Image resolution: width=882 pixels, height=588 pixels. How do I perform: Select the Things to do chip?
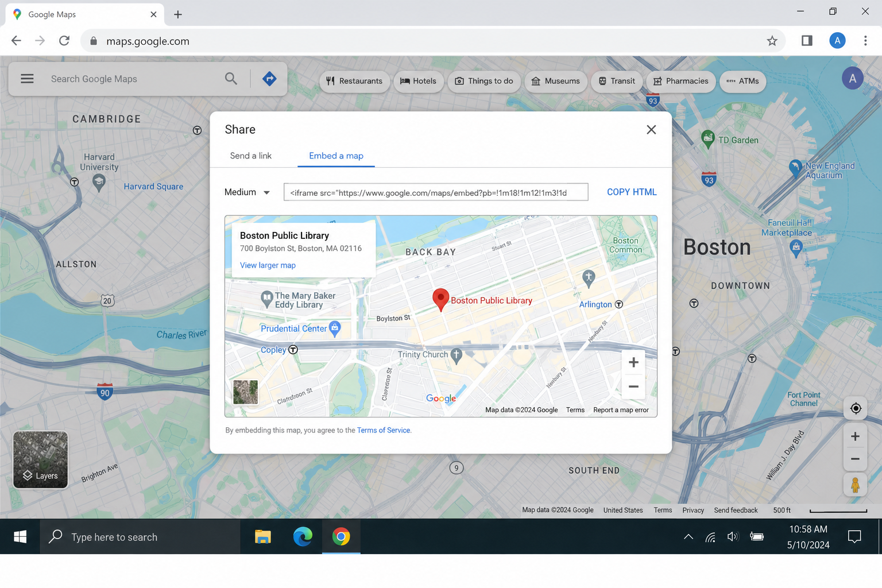484,81
